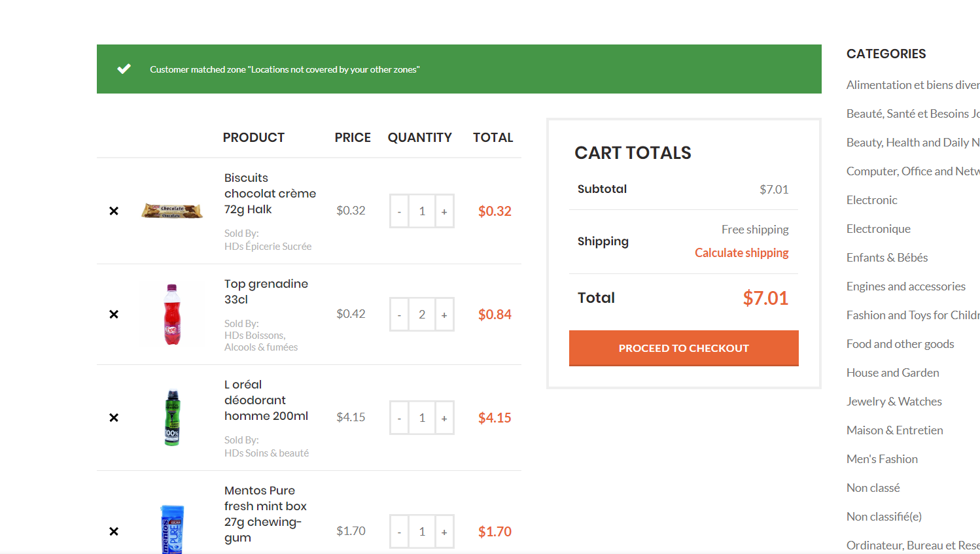Increase Biscuits chocolat quantity with plus
Image resolution: width=980 pixels, height=554 pixels.
(x=444, y=211)
